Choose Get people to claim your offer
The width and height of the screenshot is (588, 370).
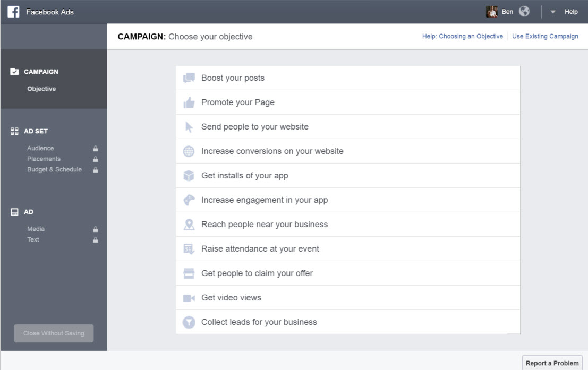point(348,273)
